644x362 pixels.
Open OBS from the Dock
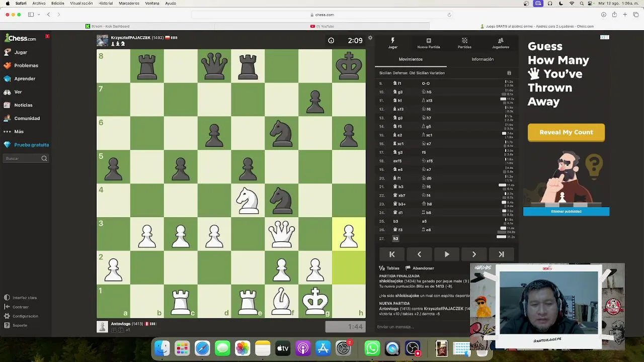pos(413,348)
